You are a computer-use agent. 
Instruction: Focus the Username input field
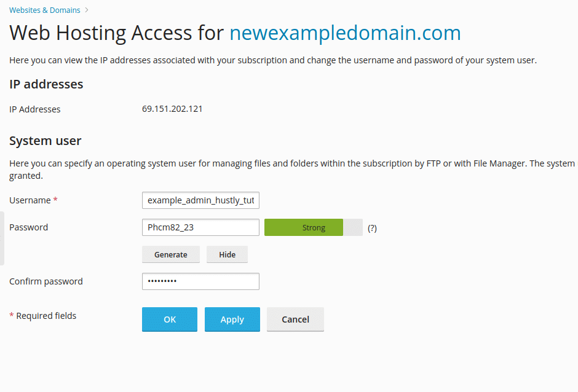pos(200,200)
